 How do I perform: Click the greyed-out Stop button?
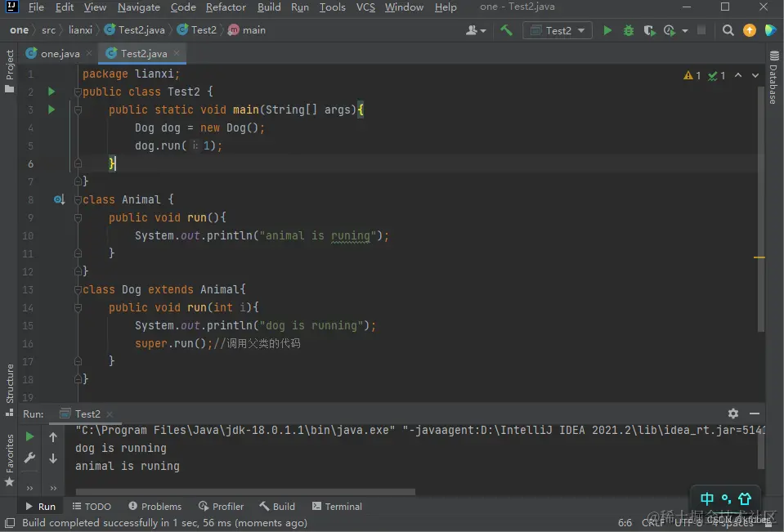[701, 30]
